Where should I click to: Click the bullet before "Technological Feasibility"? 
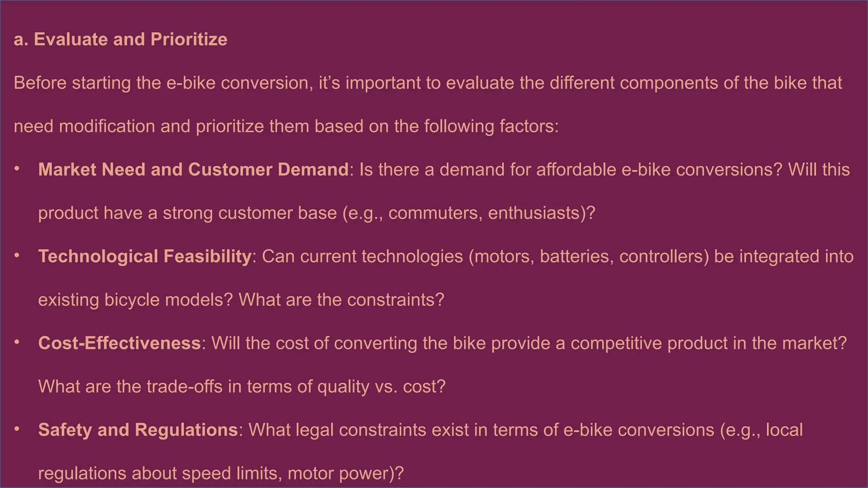[x=17, y=256]
